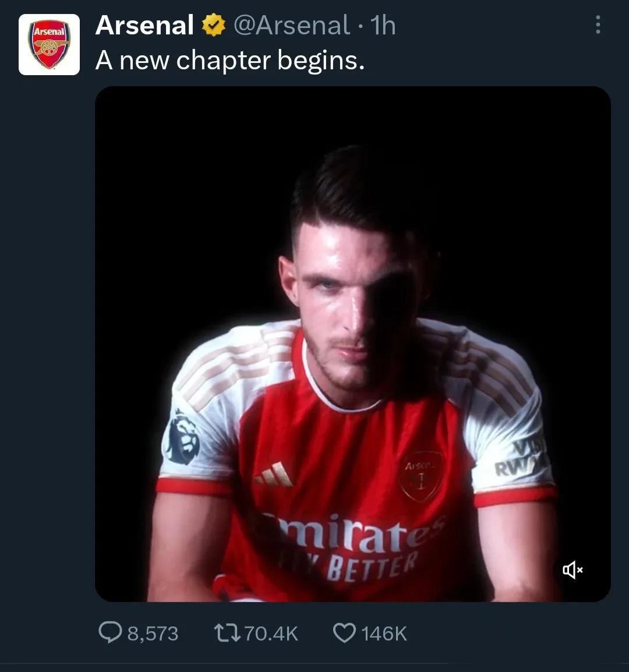Click the Arsenal crest on the red shirt
This screenshot has height=672, width=629.
pyautogui.click(x=422, y=476)
